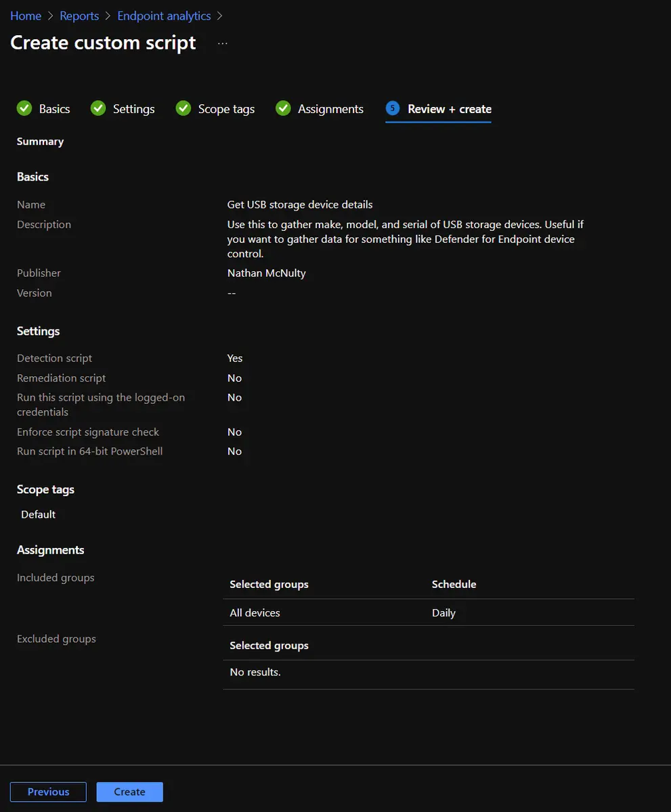Switch to the Basics tab
This screenshot has width=671, height=812.
point(54,109)
